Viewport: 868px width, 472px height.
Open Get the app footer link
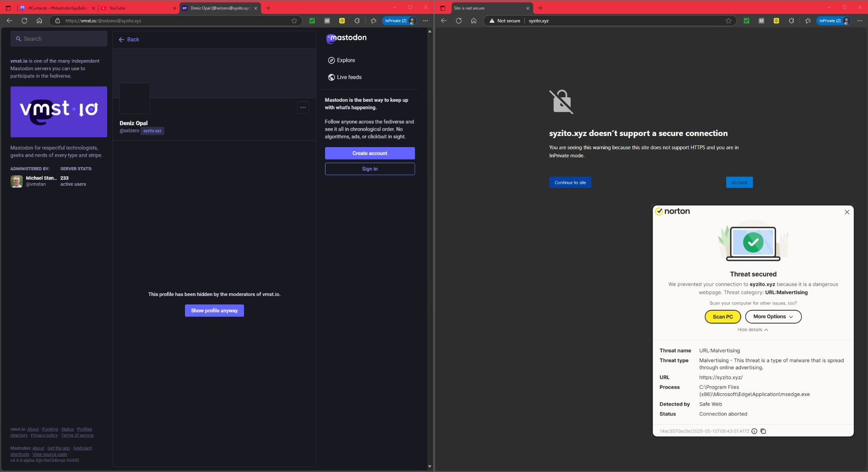(59, 448)
